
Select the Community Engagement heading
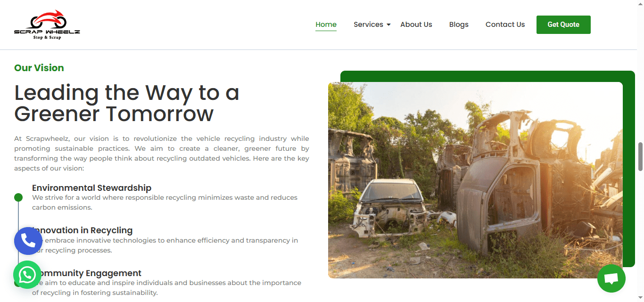pos(87,273)
